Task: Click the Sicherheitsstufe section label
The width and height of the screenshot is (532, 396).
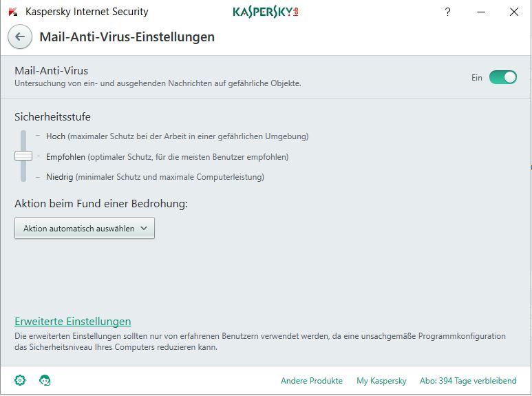Action: point(52,117)
